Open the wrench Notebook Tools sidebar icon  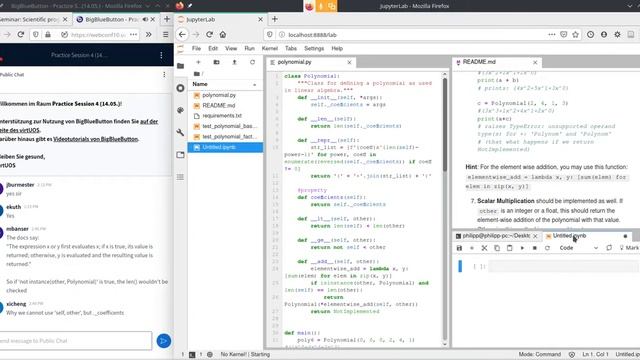(180, 132)
